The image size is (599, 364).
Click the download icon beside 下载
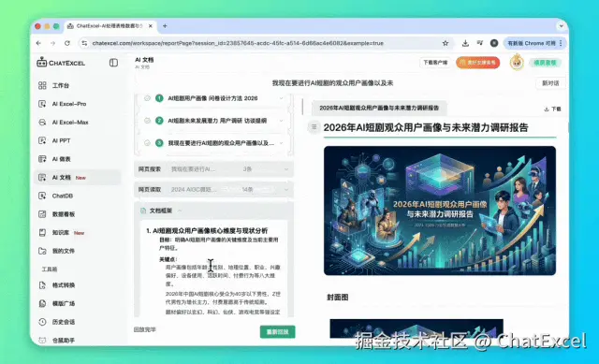pyautogui.click(x=547, y=109)
